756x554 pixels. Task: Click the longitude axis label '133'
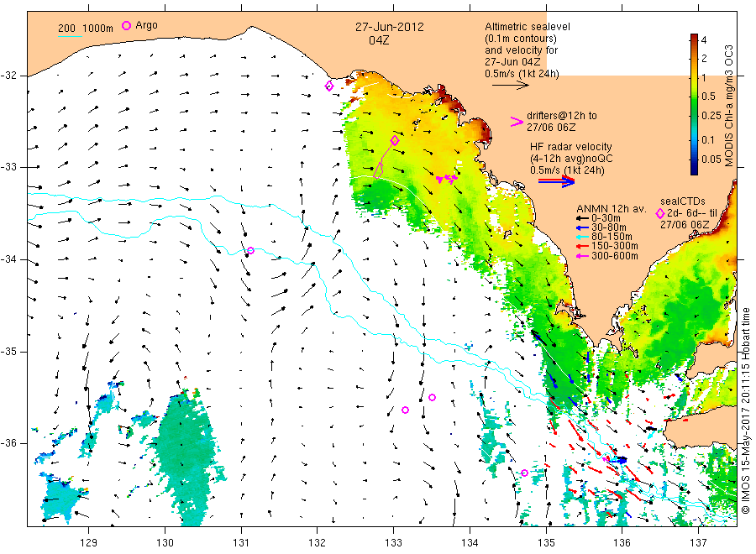tap(393, 543)
